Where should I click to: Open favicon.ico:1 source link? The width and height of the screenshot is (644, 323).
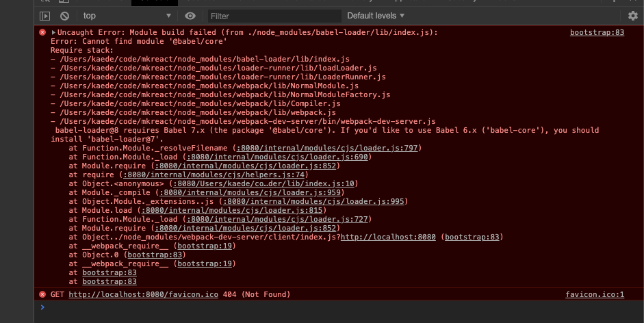click(x=595, y=294)
